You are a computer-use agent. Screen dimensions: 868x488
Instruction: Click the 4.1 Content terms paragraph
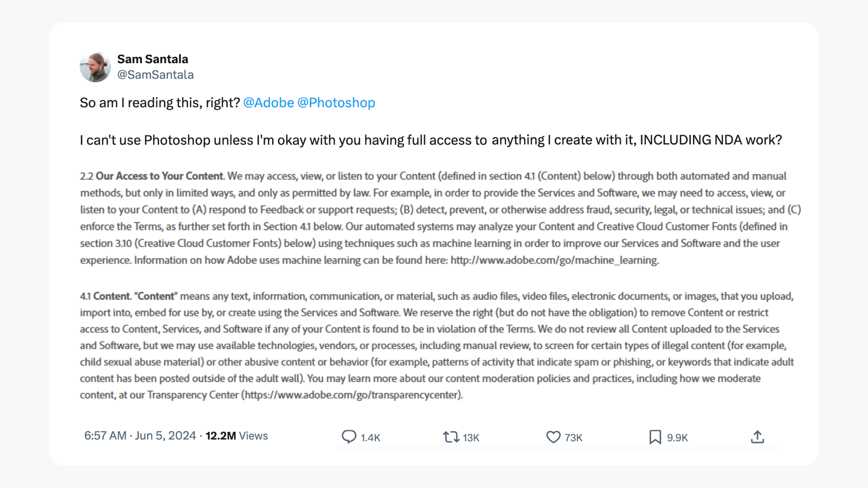434,345
